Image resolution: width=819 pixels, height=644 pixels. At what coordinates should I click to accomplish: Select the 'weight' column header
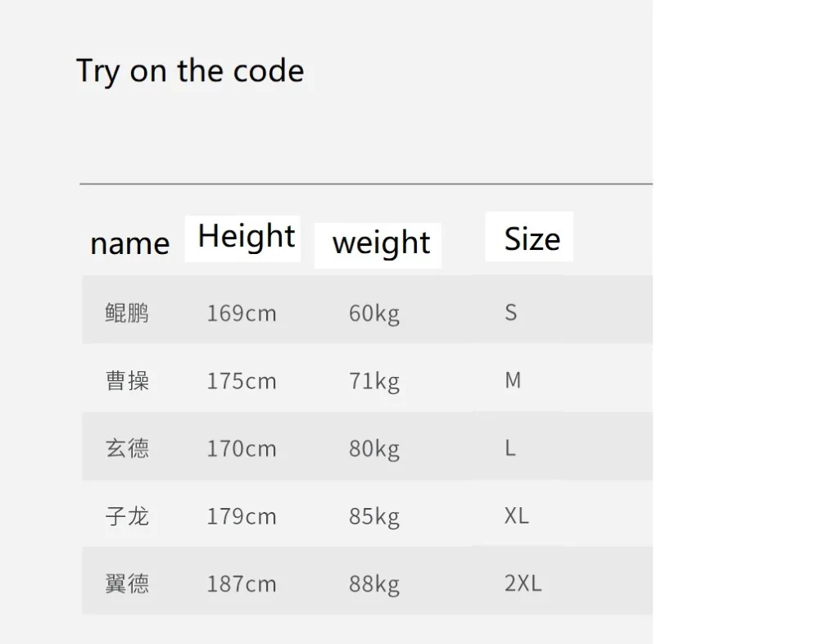pos(382,243)
